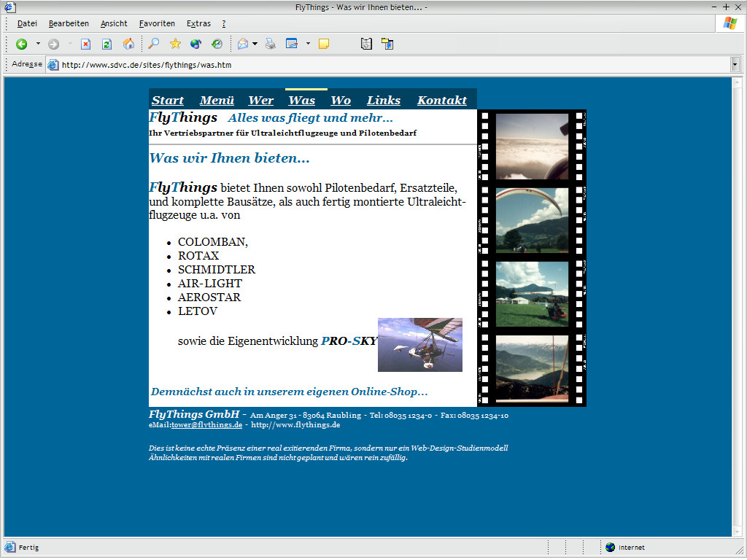Go to the Home page icon
Image resolution: width=747 pixels, height=560 pixels.
[x=128, y=44]
